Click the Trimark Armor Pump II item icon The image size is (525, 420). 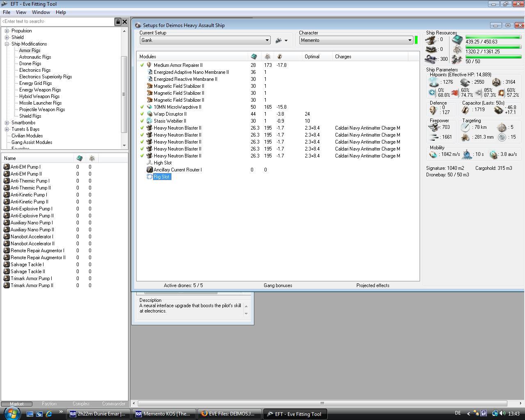[7, 285]
